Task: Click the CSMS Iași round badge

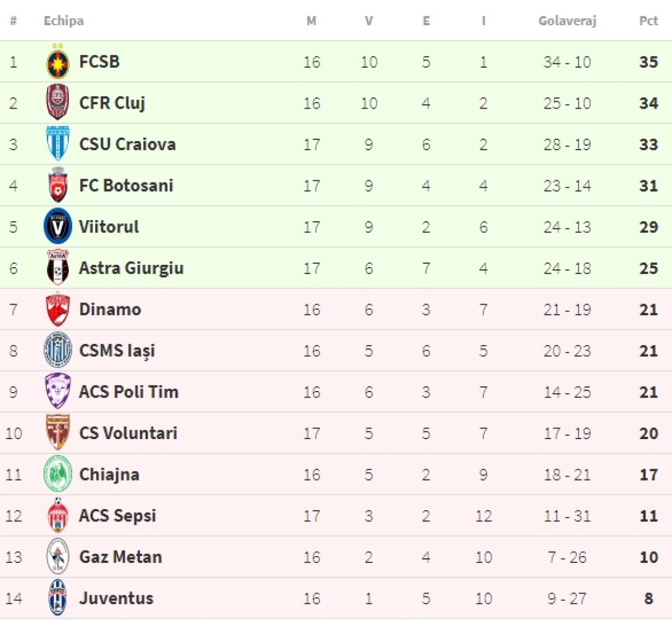Action: tap(58, 351)
